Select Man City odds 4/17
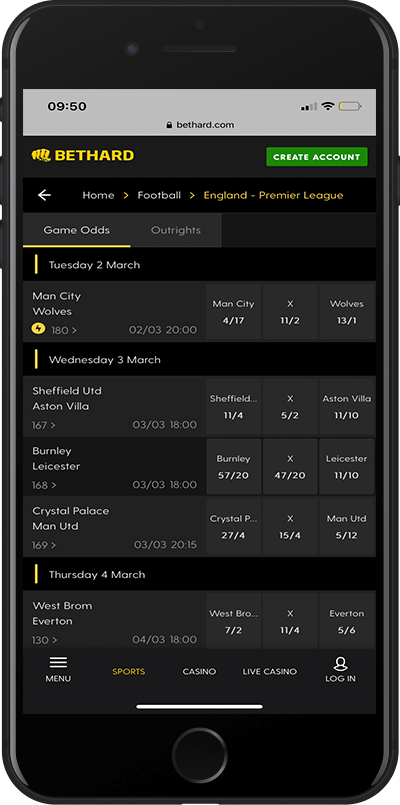Screen dimensions: 400x805 (x=234, y=312)
